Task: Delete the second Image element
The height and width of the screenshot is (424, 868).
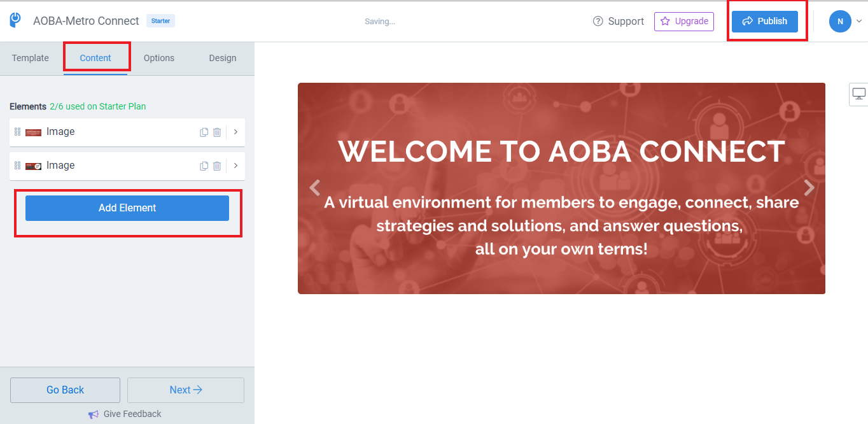Action: 217,166
